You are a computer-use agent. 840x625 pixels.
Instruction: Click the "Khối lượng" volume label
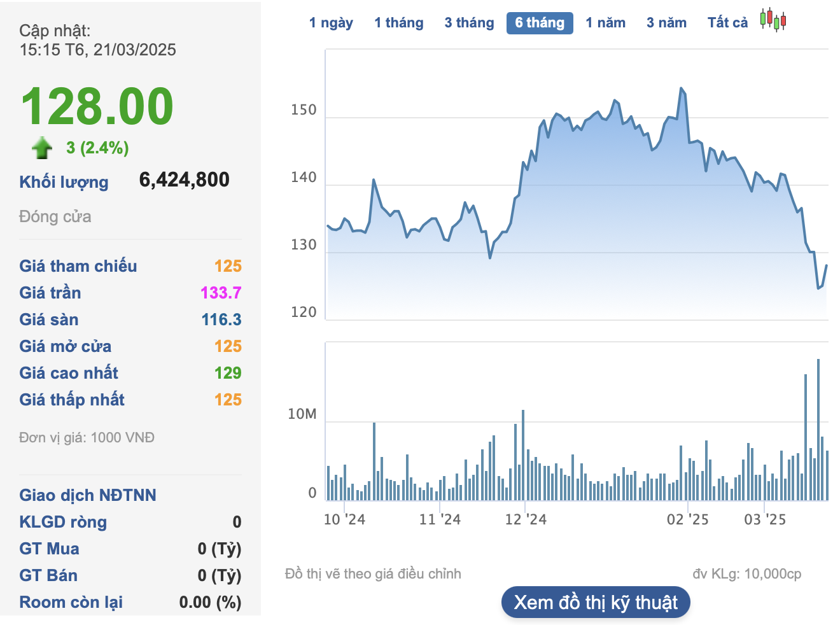(64, 182)
